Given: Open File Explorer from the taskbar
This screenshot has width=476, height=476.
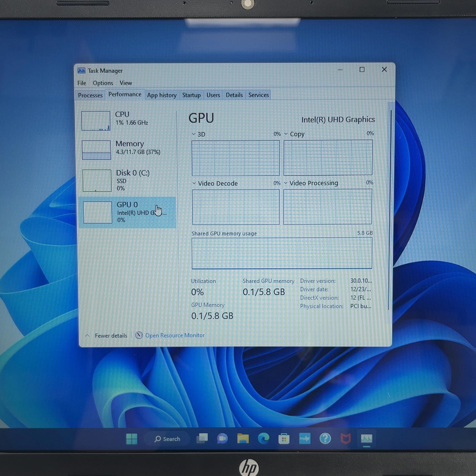Looking at the screenshot, I should pyautogui.click(x=243, y=438).
